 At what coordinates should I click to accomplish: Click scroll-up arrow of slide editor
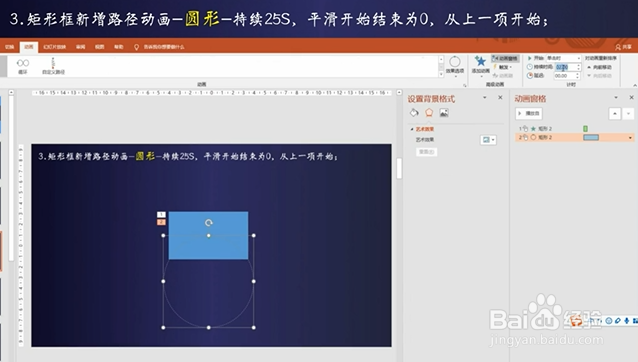tap(399, 93)
